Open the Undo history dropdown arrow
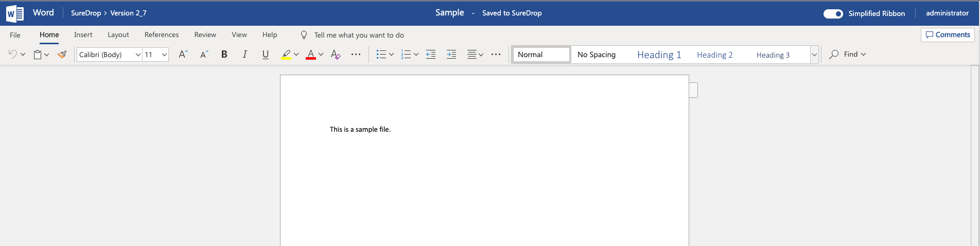The width and height of the screenshot is (980, 246). click(x=23, y=55)
